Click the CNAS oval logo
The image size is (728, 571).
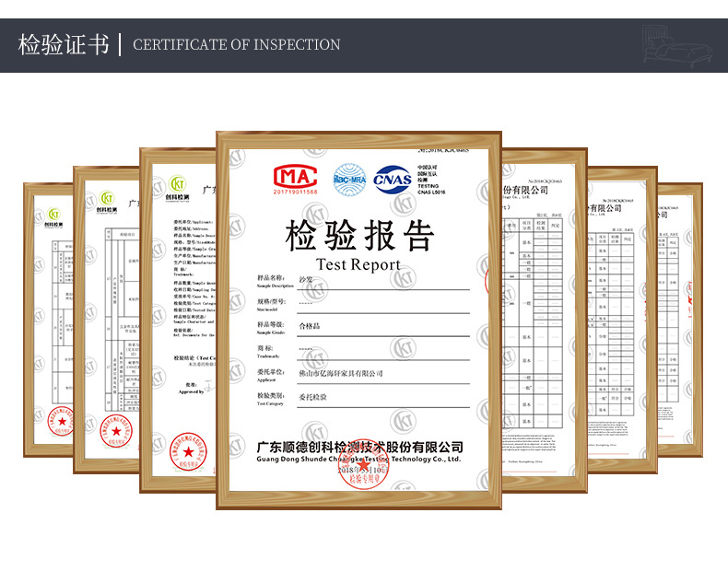click(393, 180)
